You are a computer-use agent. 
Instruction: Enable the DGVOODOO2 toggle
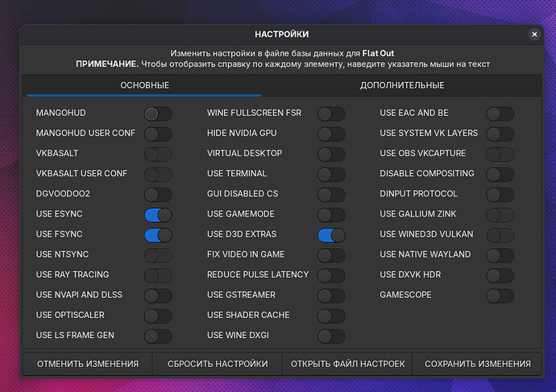[x=158, y=194]
